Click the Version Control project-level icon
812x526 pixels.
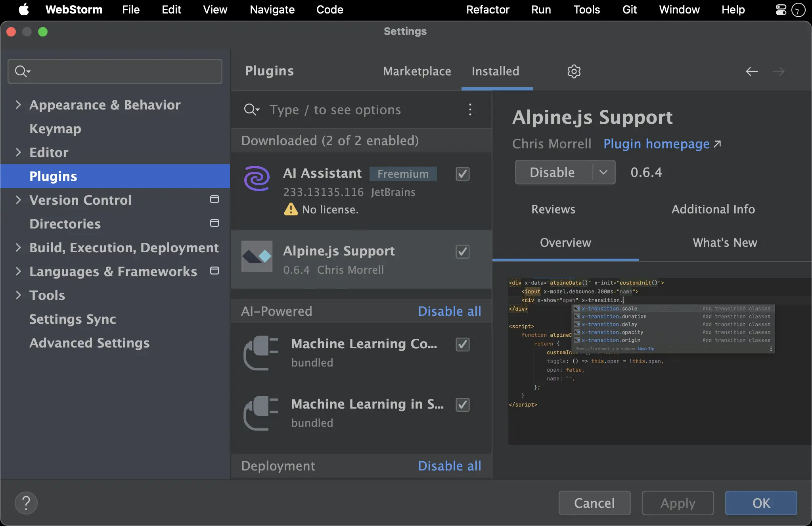[x=214, y=199]
